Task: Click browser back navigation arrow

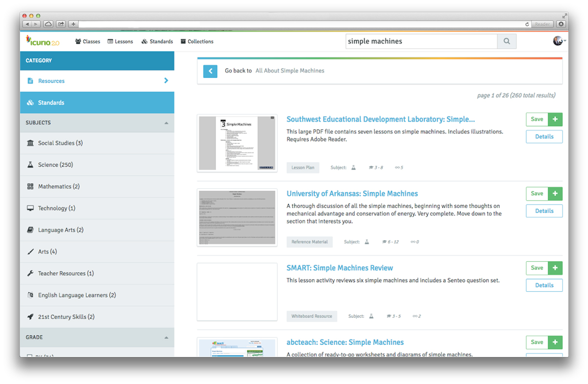Action: (27, 24)
